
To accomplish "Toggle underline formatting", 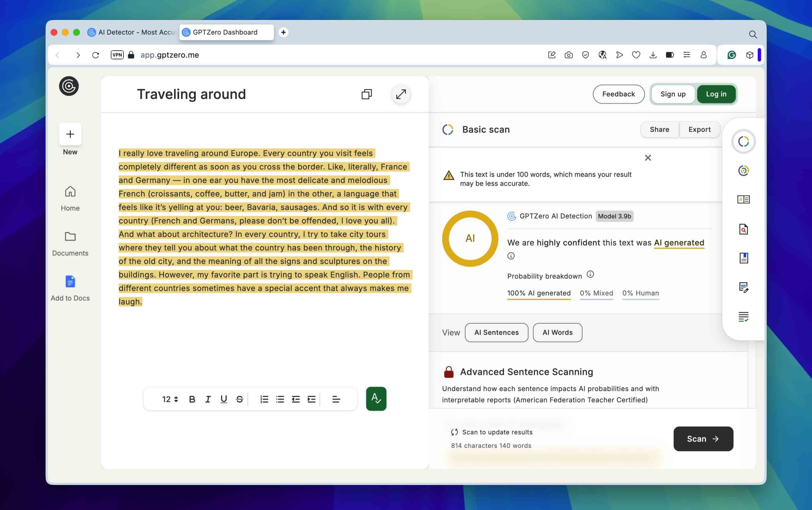I will 224,399.
